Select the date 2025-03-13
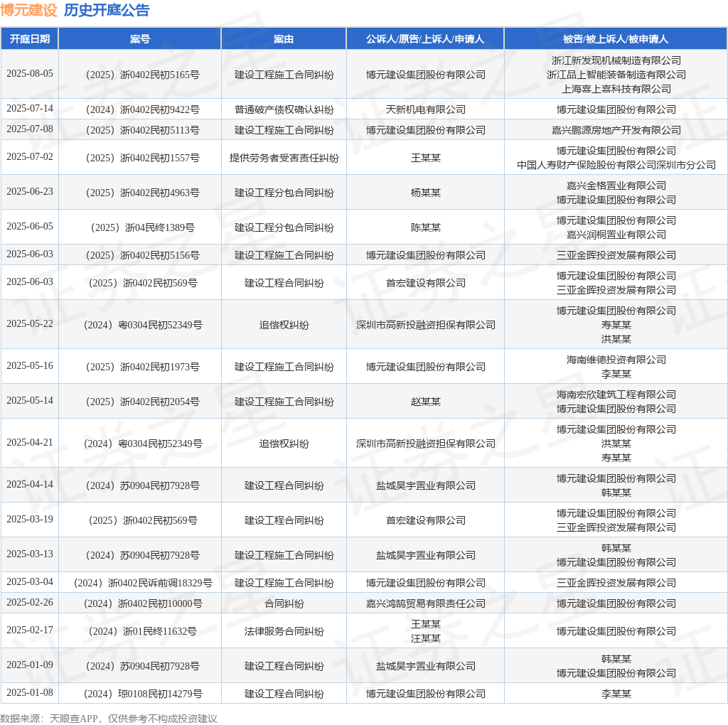The width and height of the screenshot is (728, 725). tap(30, 554)
